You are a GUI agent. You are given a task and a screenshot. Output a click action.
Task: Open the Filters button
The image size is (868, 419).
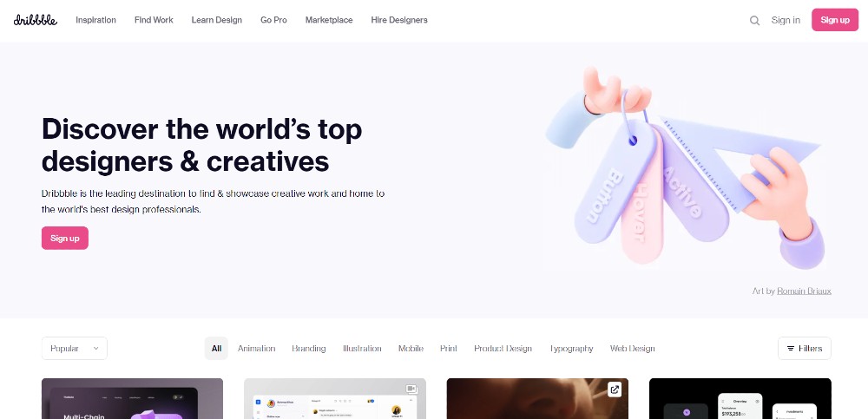click(805, 348)
